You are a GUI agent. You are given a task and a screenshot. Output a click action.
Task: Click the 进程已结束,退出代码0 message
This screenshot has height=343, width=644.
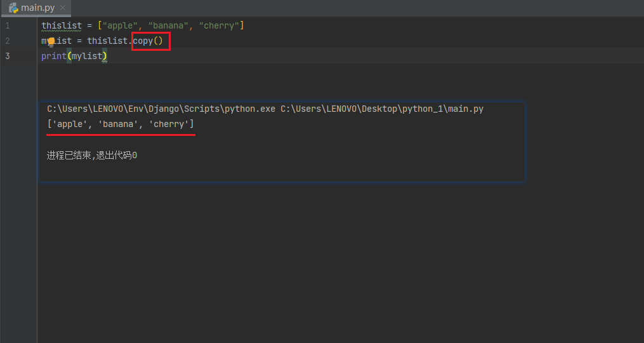click(x=92, y=156)
